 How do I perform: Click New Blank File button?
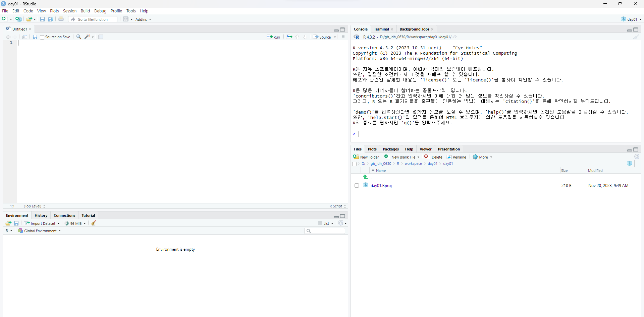[400, 157]
